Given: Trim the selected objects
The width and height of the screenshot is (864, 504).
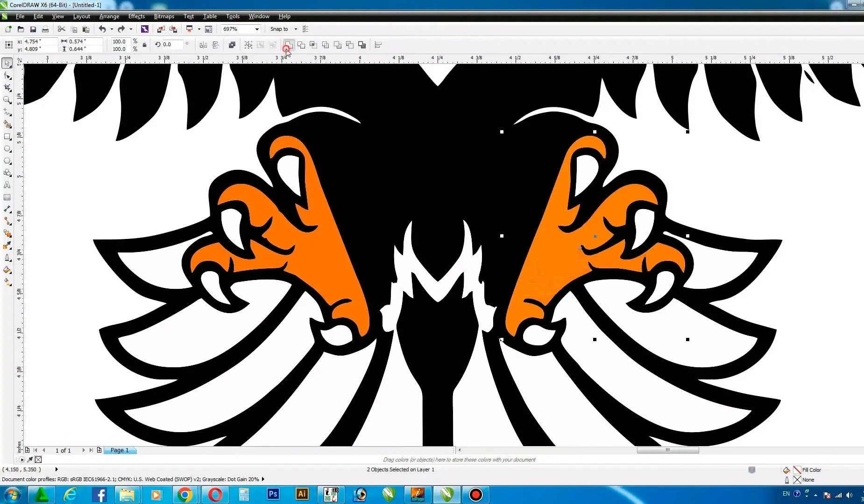Looking at the screenshot, I should click(302, 45).
